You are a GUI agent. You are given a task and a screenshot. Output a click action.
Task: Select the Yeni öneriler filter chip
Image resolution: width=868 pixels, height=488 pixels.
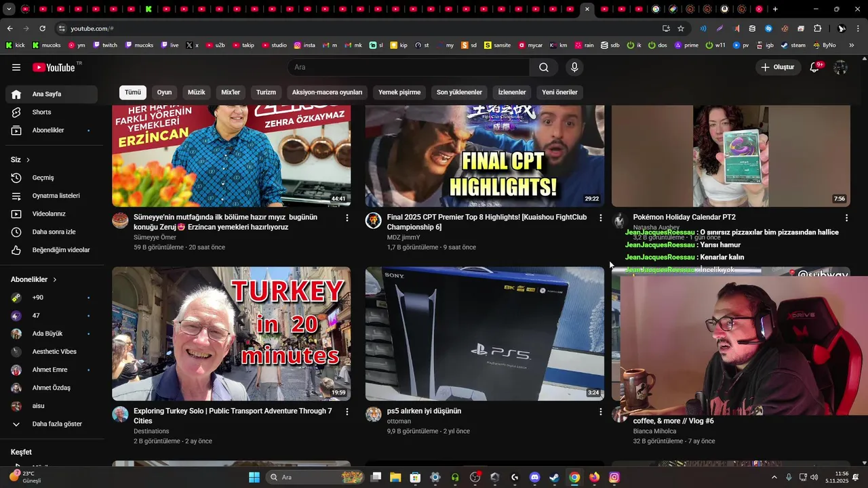tap(559, 92)
